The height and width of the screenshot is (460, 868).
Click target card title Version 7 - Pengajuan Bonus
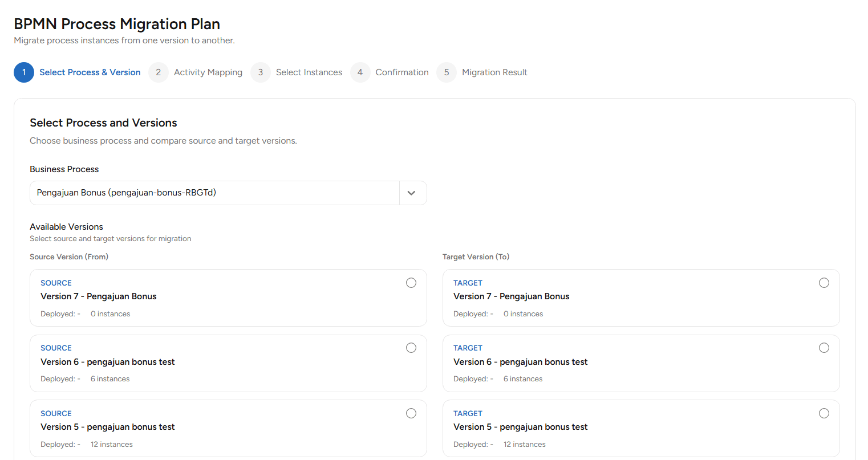pyautogui.click(x=512, y=296)
